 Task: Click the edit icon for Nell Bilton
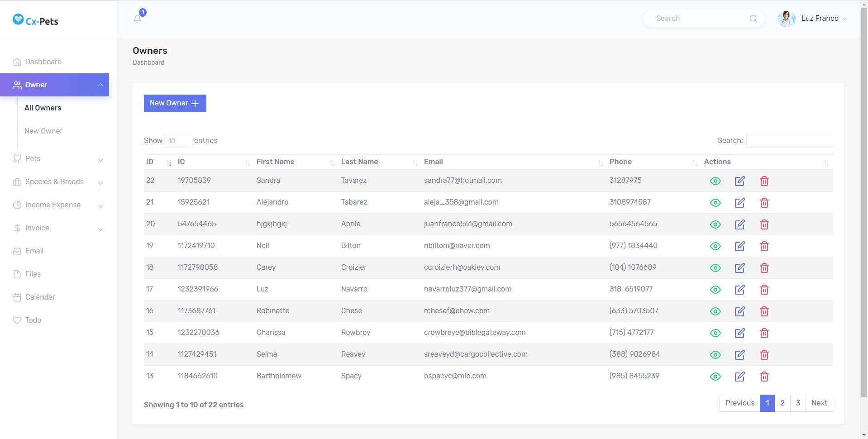tap(739, 246)
